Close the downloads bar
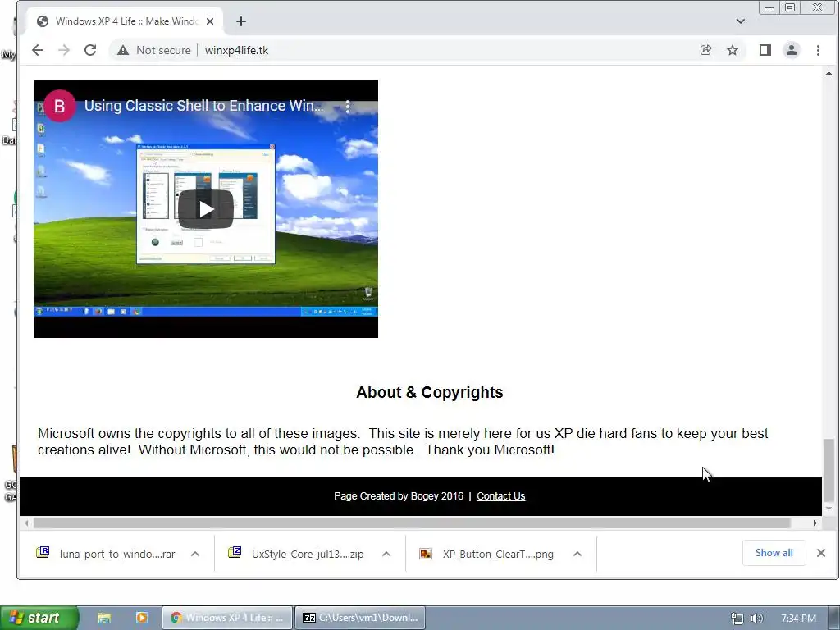Viewport: 840px width, 630px height. click(820, 553)
